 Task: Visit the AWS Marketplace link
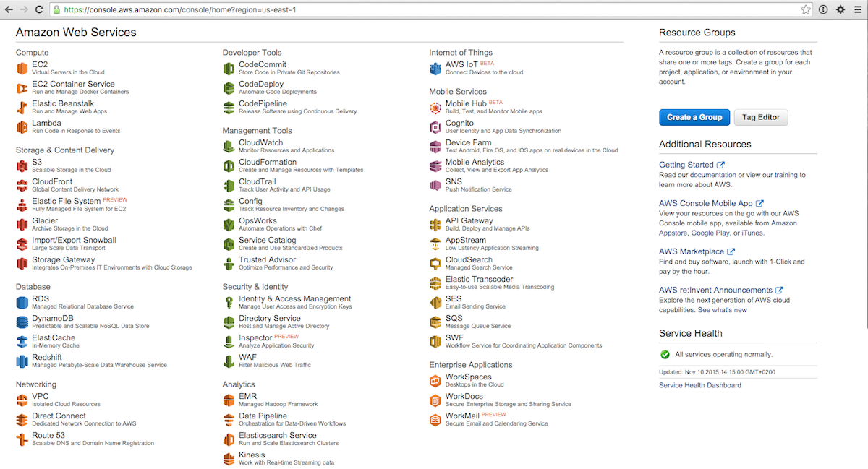point(697,251)
